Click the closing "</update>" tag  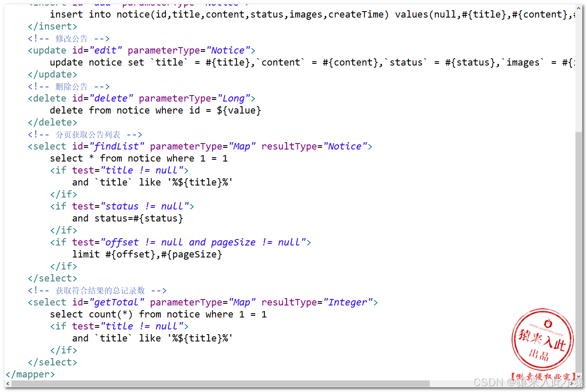53,75
